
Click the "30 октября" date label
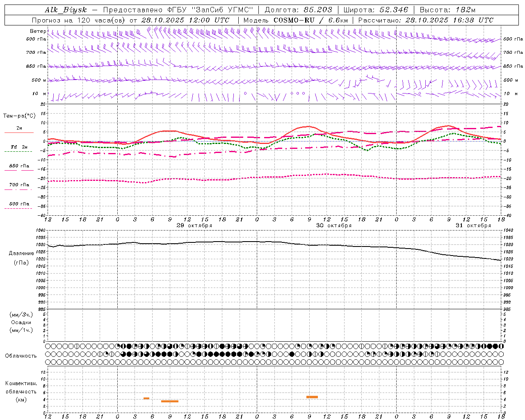point(334,226)
